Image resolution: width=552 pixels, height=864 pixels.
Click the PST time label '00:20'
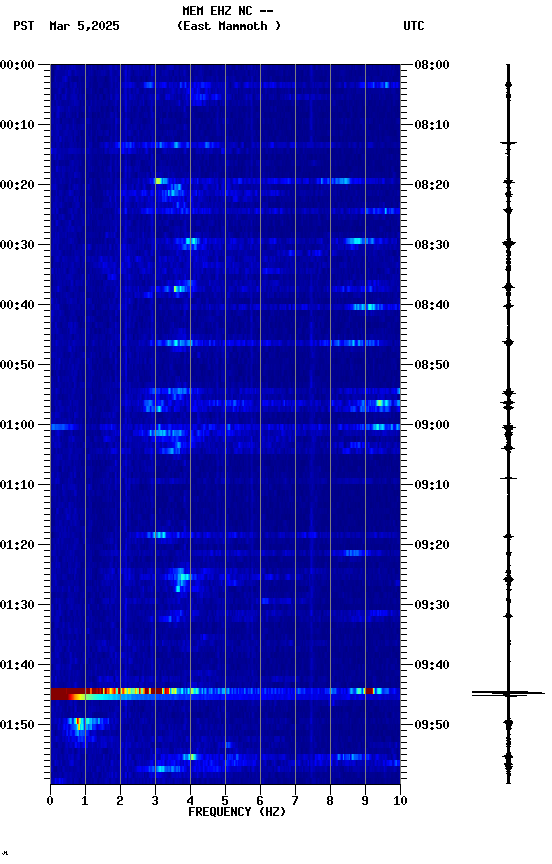click(17, 185)
